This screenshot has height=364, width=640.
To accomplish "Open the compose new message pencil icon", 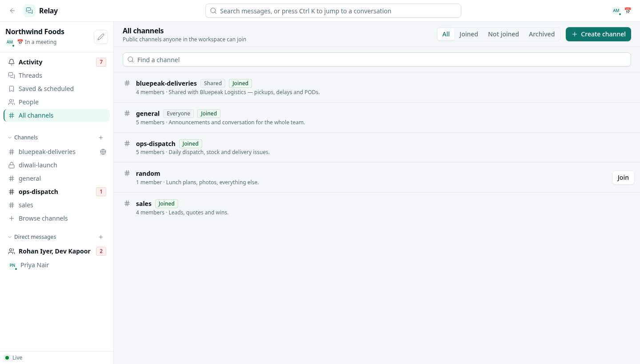I will point(101,37).
